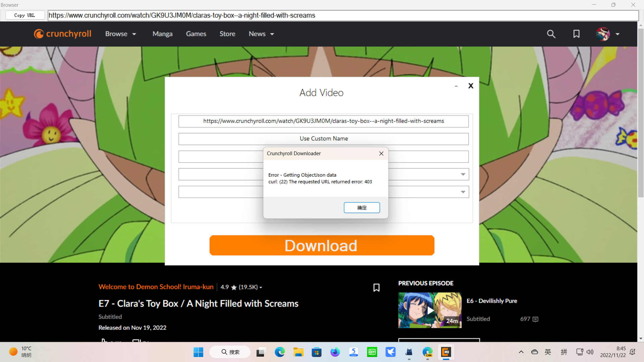The height and width of the screenshot is (362, 644).
Task: Open the Games menu item
Action: 196,34
